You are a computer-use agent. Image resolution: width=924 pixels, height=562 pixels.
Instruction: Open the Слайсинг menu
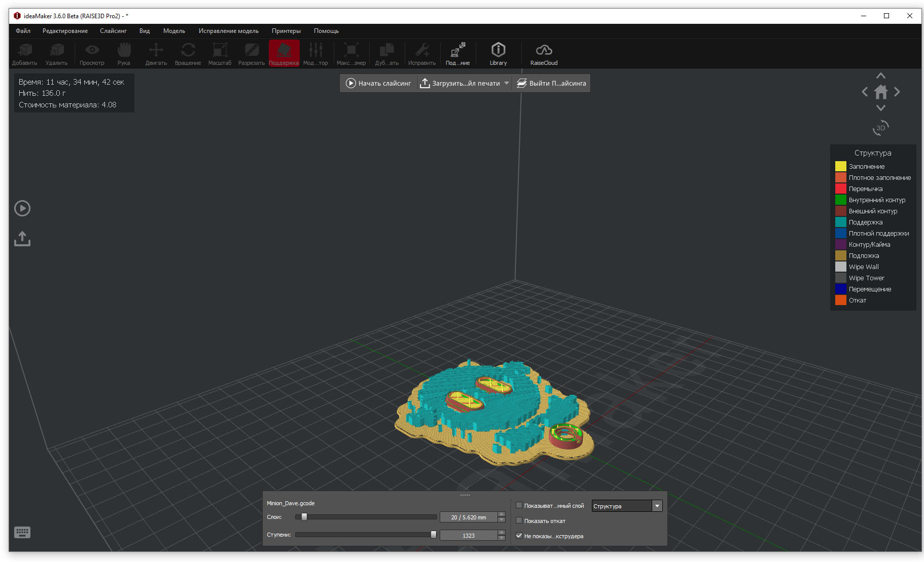coord(113,31)
